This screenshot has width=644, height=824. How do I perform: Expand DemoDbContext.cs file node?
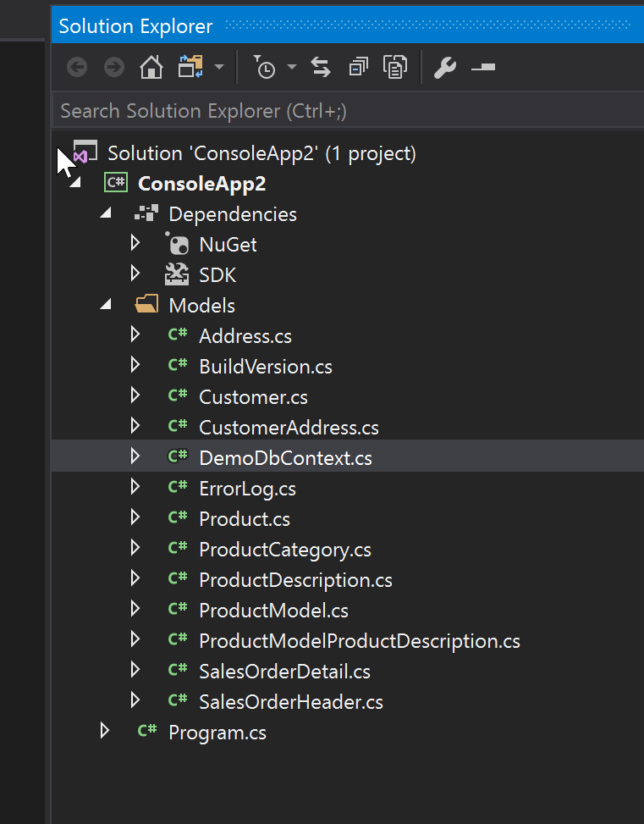(135, 456)
